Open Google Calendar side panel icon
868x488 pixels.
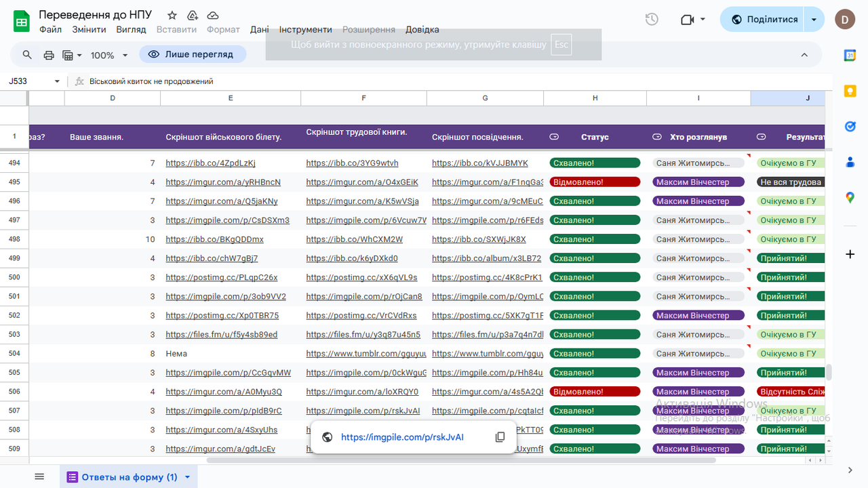pos(850,56)
